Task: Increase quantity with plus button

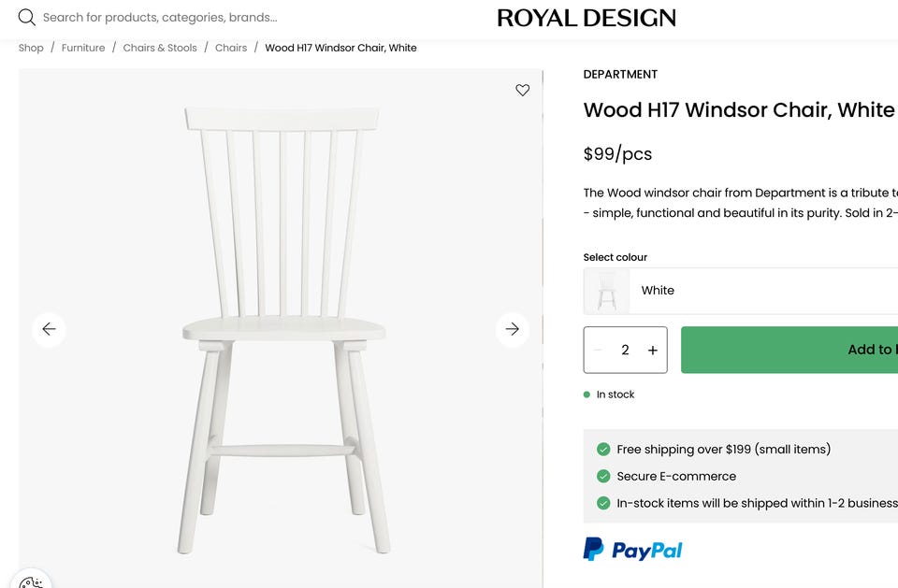Action: coord(652,351)
